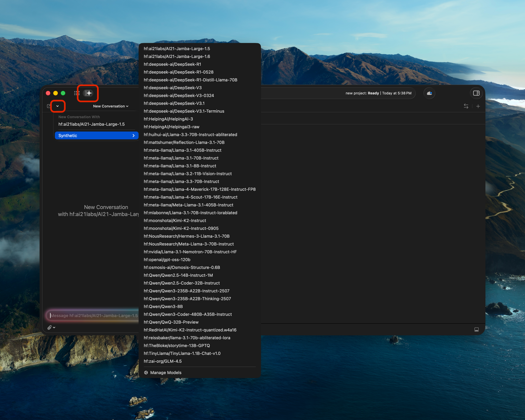Screen dimensions: 525x420
Task: Open the Manage Models settings
Action: point(166,372)
